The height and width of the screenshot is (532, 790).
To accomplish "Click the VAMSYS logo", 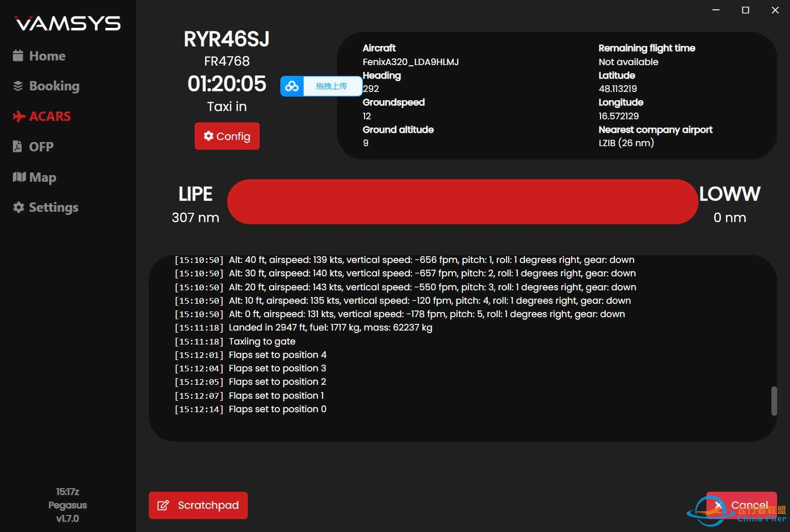I will click(68, 23).
